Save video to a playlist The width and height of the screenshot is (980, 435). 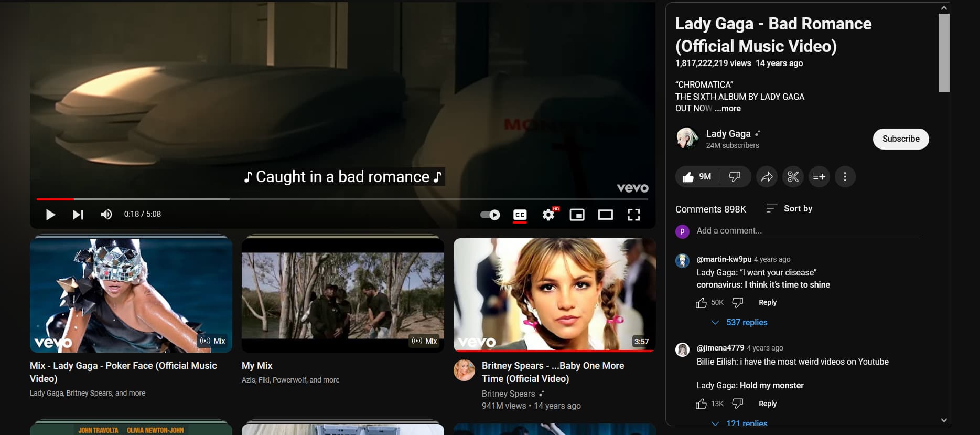click(819, 177)
